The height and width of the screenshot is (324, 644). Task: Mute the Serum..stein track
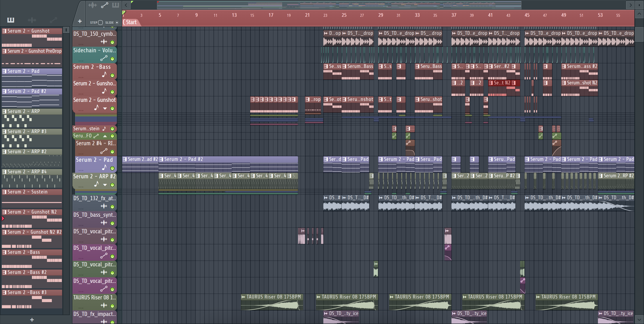[x=112, y=129]
